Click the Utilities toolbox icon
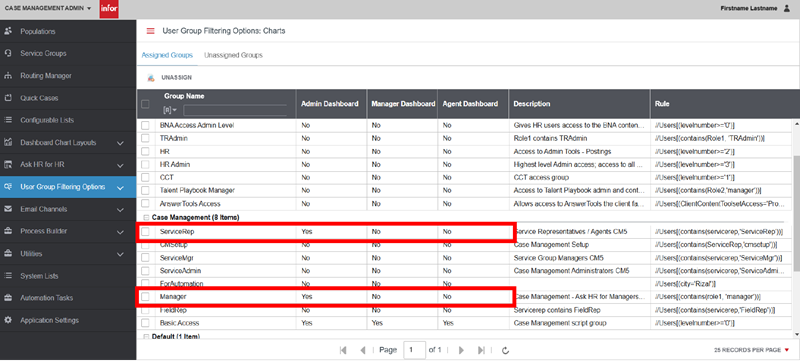 click(x=8, y=253)
